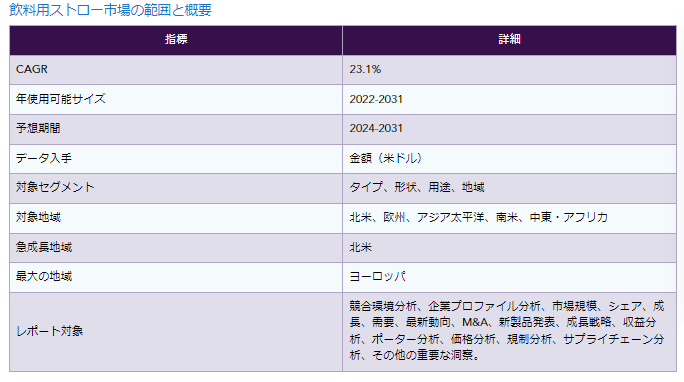
Task: Select the 詳細 column header
Action: [x=510, y=40]
